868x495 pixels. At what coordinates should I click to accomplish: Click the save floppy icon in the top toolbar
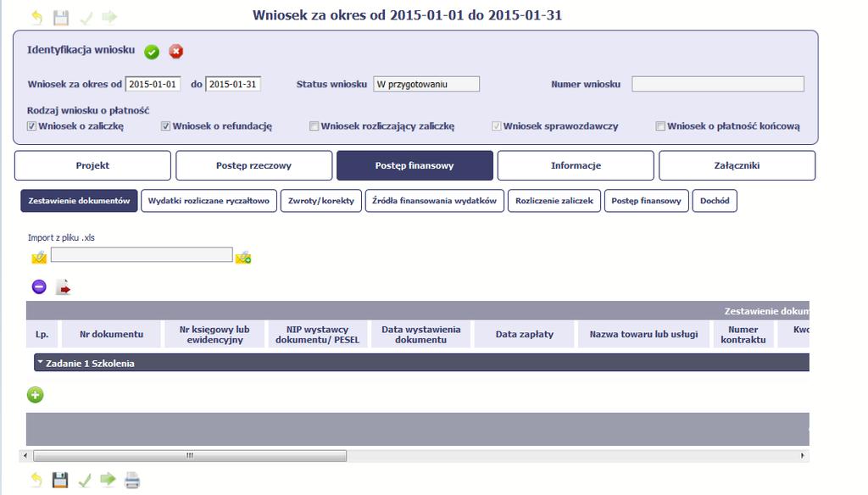pos(61,18)
